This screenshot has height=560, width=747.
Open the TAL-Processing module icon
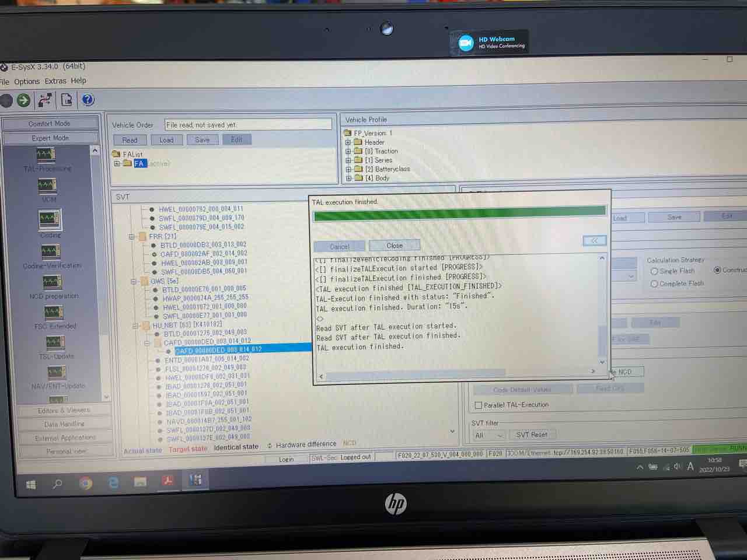click(46, 155)
